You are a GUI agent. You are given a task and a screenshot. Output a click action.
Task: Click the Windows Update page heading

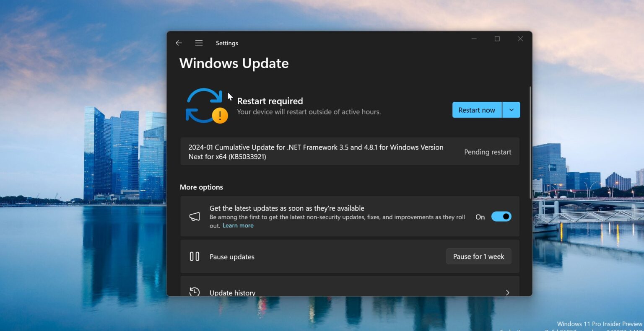[234, 63]
